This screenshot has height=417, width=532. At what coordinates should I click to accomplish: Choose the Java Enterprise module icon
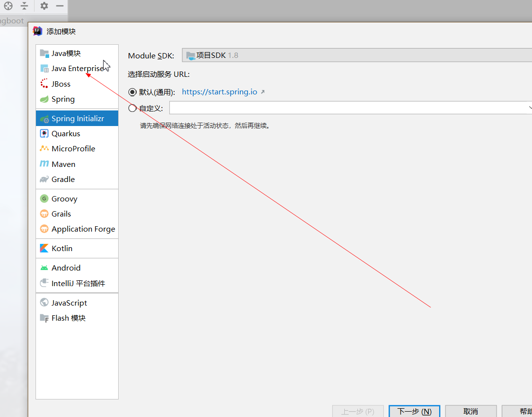(x=44, y=69)
